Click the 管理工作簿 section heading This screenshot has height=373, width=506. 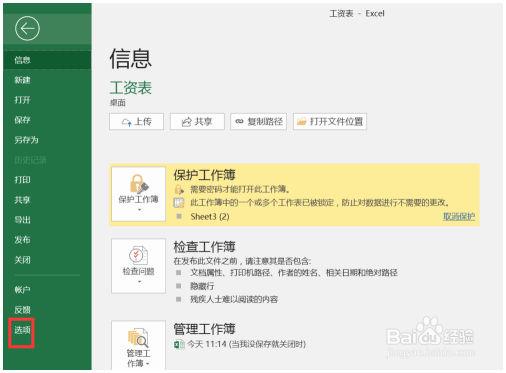[x=204, y=329]
